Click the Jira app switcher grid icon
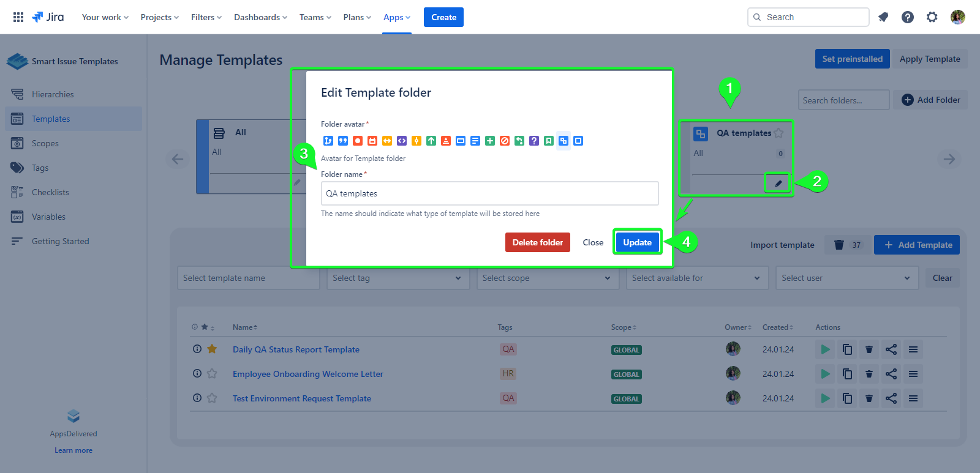The height and width of the screenshot is (473, 980). click(18, 17)
